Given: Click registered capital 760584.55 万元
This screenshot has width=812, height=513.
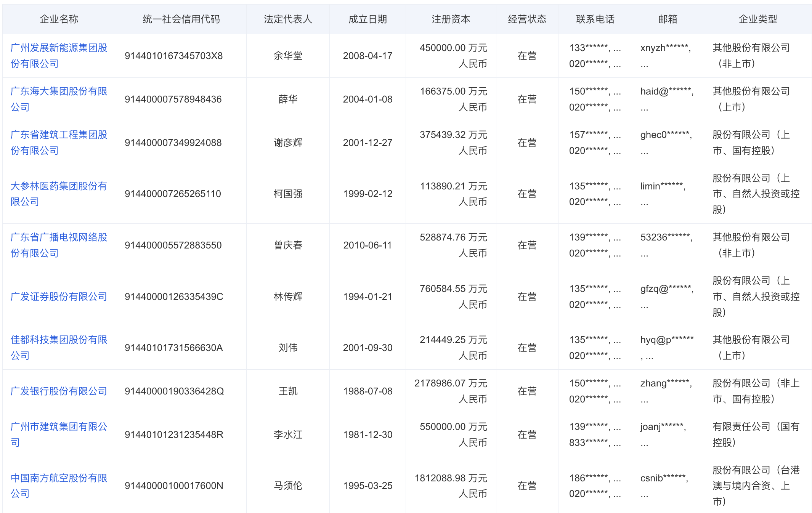Looking at the screenshot, I should pos(453,289).
